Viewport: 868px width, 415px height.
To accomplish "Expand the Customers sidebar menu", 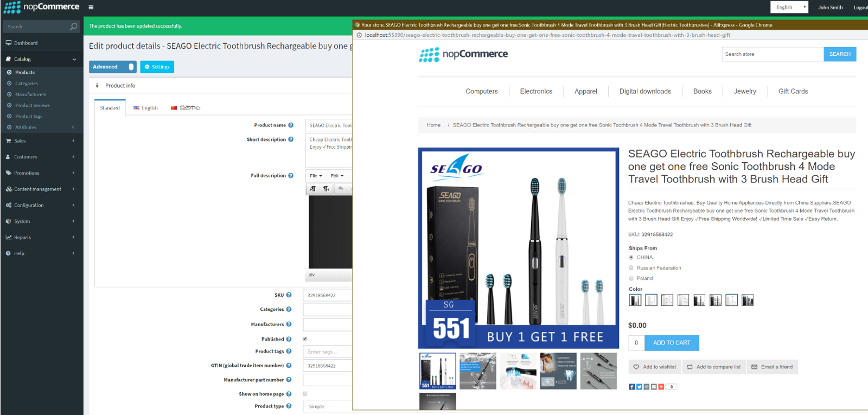I will tap(42, 157).
